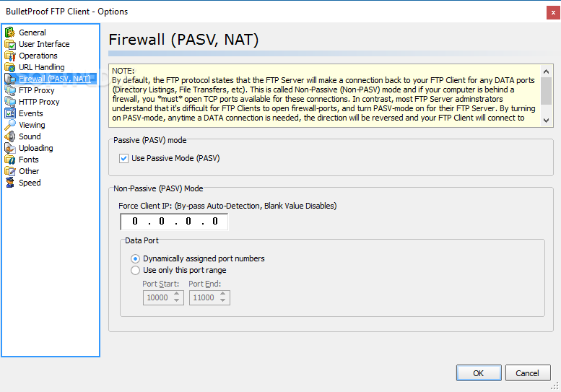Click the Other category icon

10,171
